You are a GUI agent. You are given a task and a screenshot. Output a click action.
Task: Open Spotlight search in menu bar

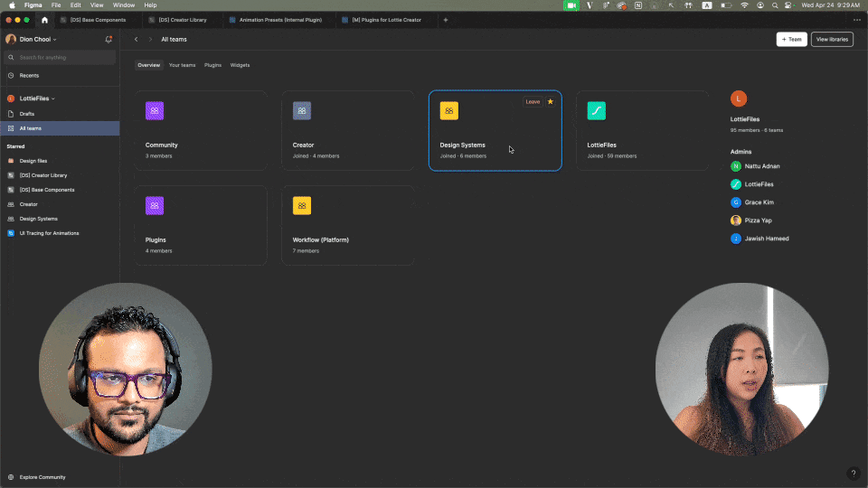pos(775,5)
